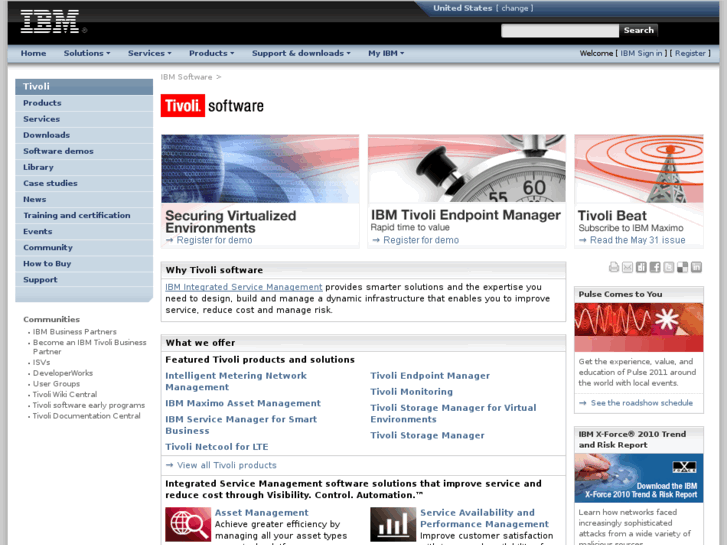Open Intelligent Metering Network Management link
This screenshot has width=727, height=545.
click(x=236, y=381)
